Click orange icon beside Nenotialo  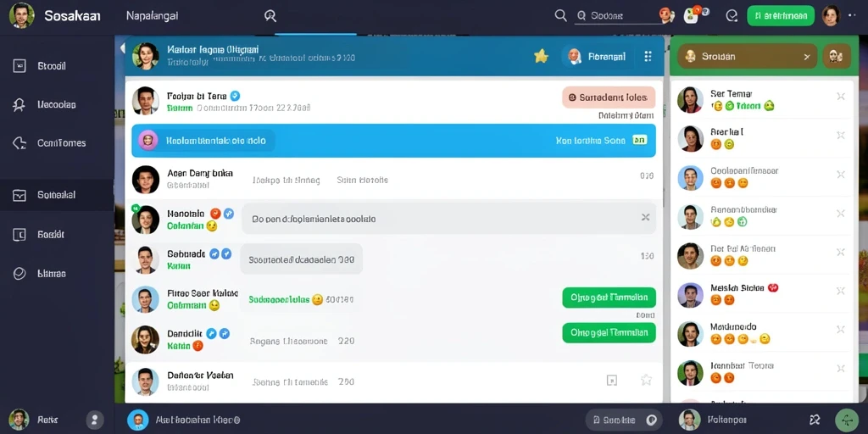pyautogui.click(x=216, y=214)
